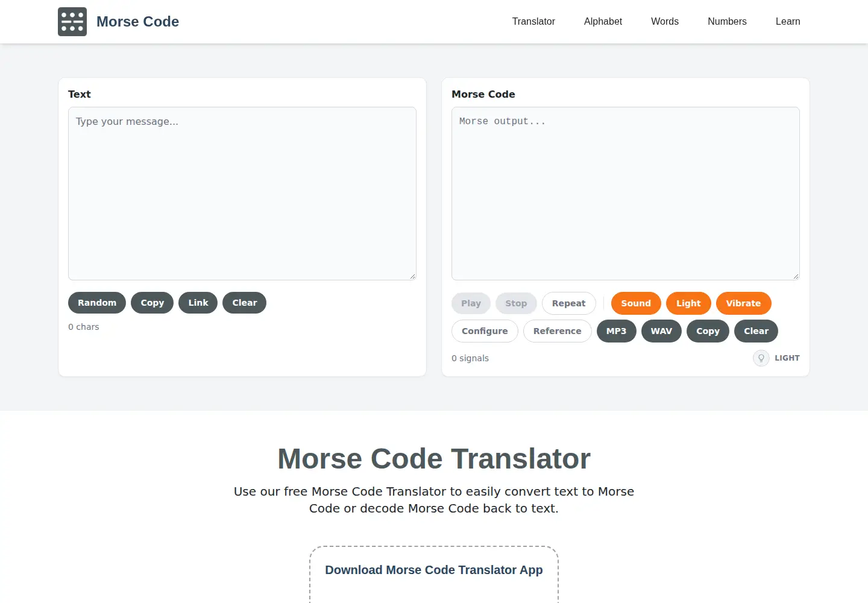Click the Link button under Text

tap(198, 303)
